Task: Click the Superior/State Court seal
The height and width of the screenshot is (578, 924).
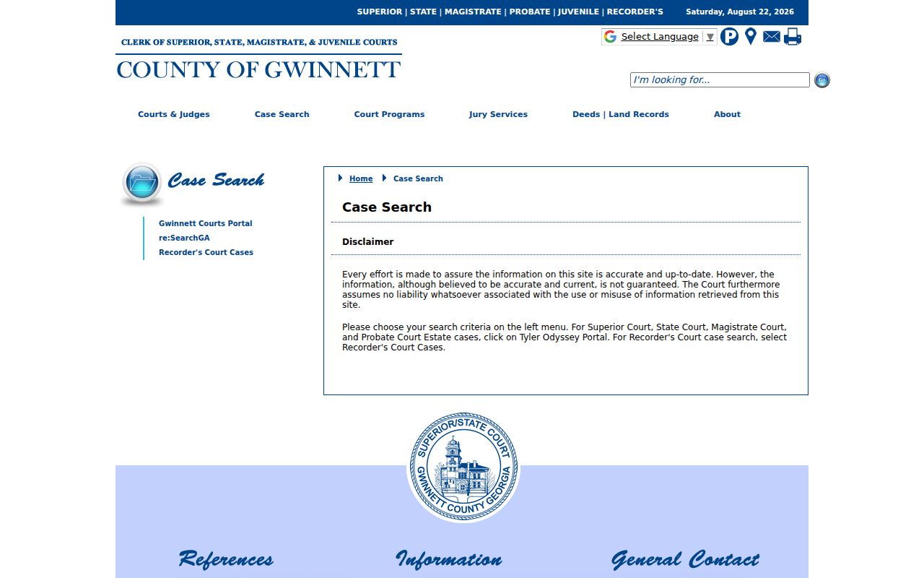Action: pos(463,467)
